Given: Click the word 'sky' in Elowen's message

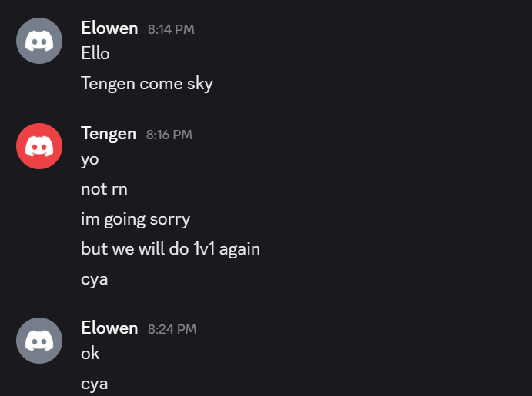Looking at the screenshot, I should (200, 84).
